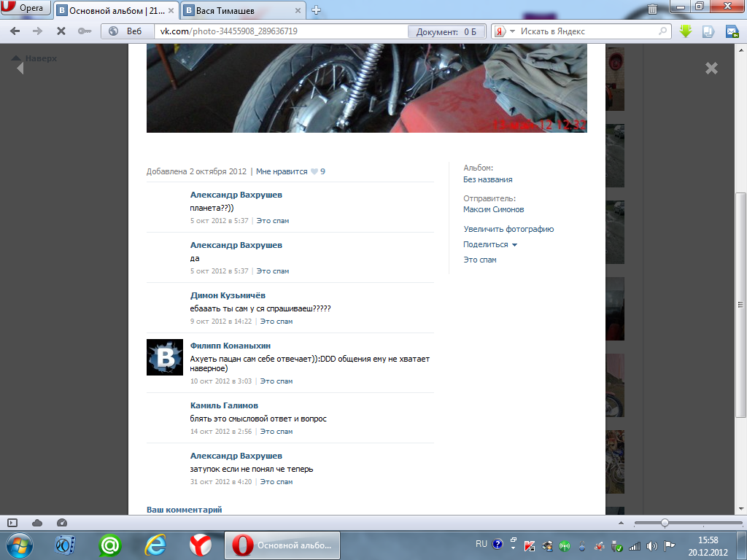This screenshot has width=747, height=560.
Task: Click the password wand key icon
Action: 84,31
